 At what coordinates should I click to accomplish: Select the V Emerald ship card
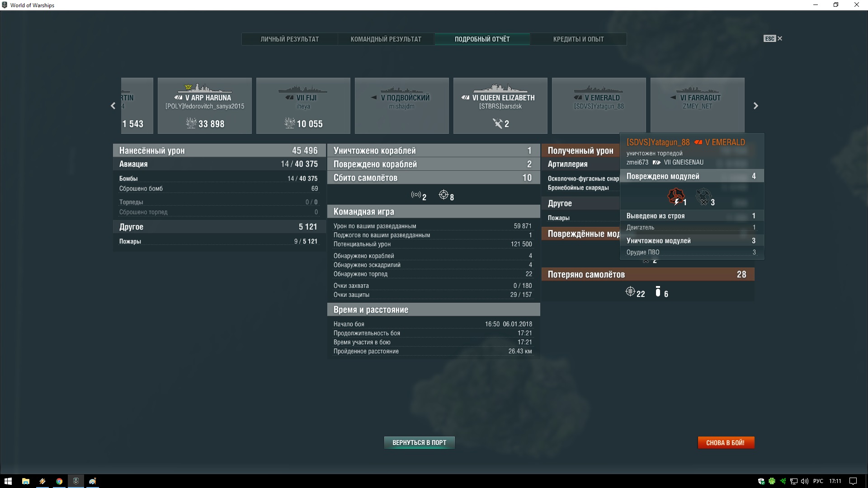coord(599,106)
